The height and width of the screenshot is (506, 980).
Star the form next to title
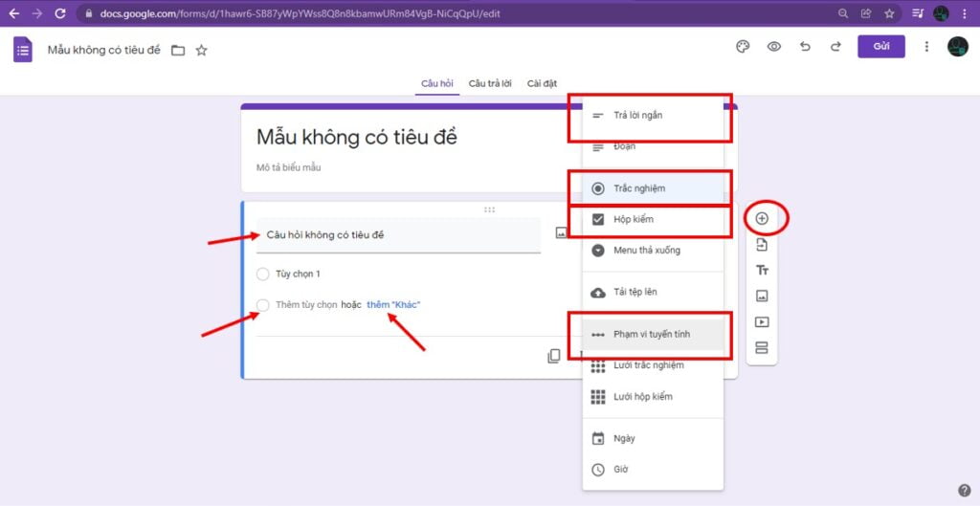201,51
